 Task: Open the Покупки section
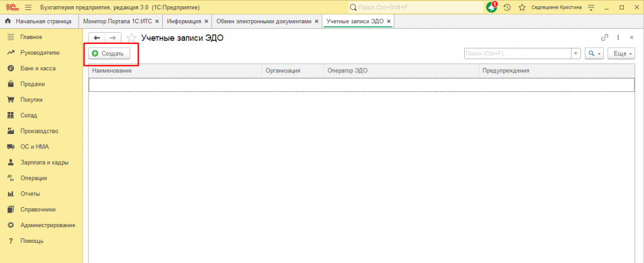(31, 99)
